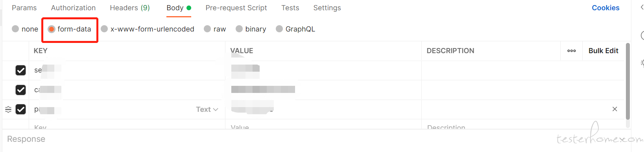Uncheck the second key row checkbox
Viewport: 644px width, 152px height.
(x=20, y=90)
